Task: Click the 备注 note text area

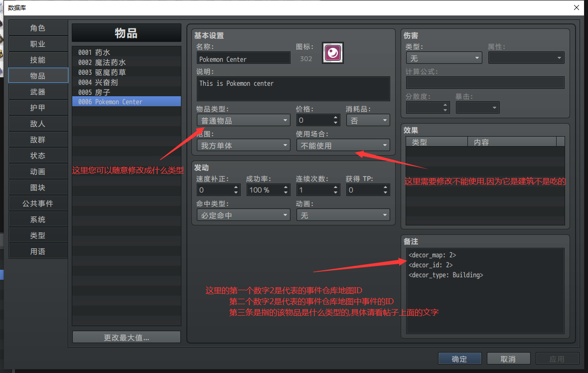Action: coord(485,291)
